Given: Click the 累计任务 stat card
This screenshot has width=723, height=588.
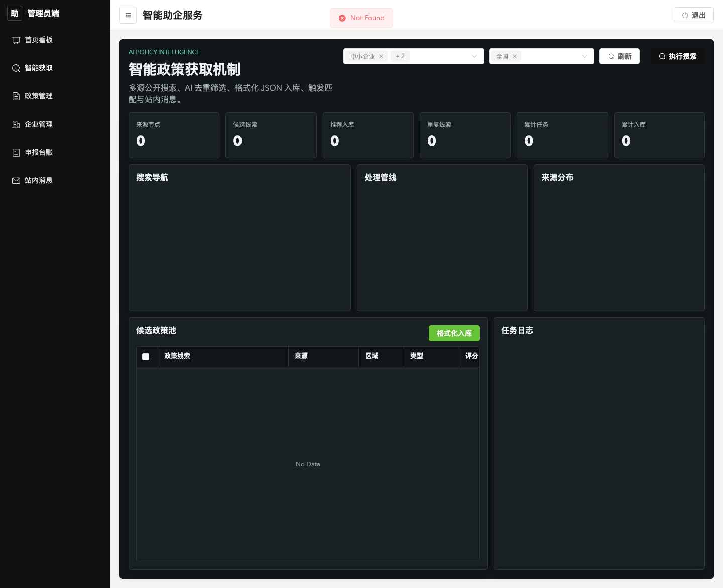Looking at the screenshot, I should click(562, 136).
